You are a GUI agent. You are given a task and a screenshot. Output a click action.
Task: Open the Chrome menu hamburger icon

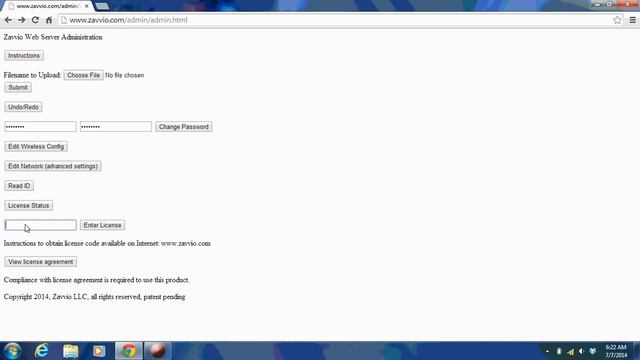pos(632,20)
